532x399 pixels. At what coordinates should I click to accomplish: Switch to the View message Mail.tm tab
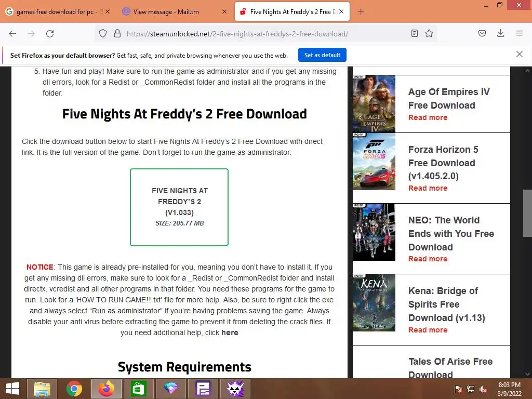pyautogui.click(x=175, y=11)
